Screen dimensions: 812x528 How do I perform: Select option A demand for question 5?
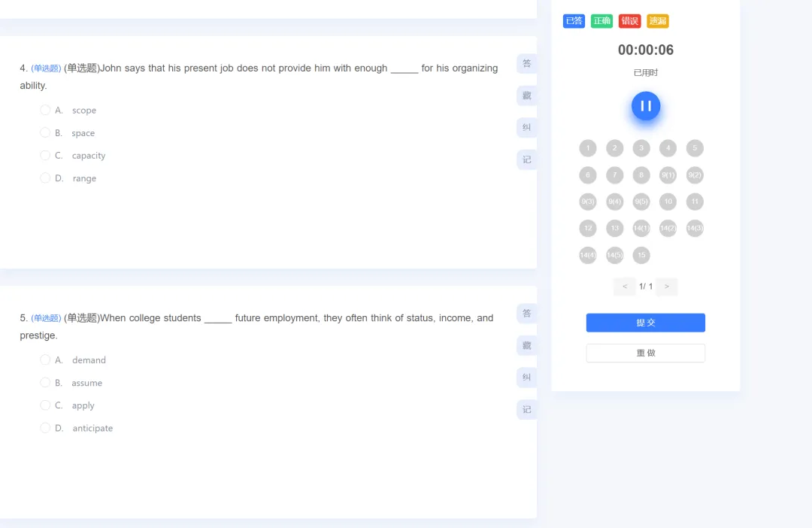coord(45,360)
